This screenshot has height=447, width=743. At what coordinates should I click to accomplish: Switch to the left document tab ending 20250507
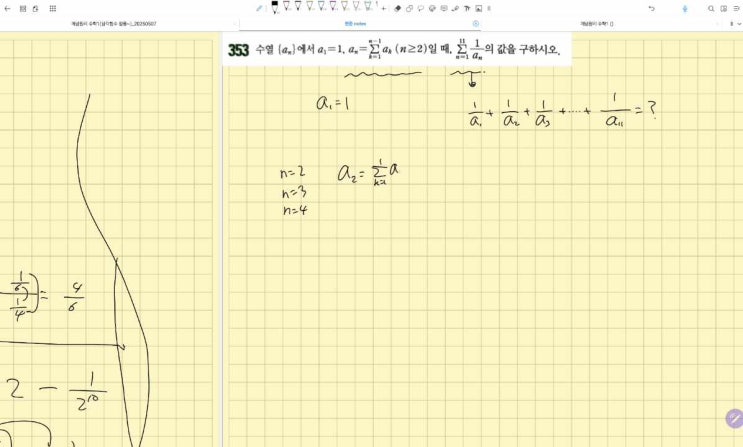click(113, 23)
